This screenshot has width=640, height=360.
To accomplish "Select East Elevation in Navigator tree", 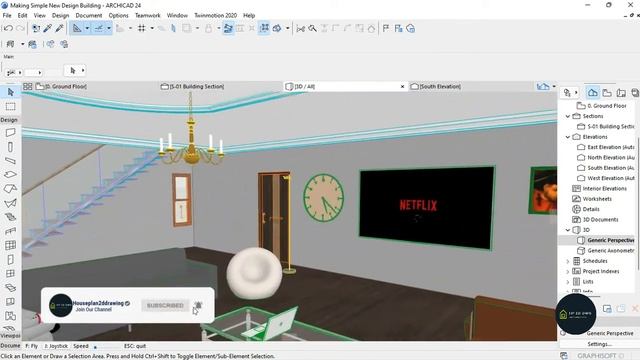I will (611, 147).
